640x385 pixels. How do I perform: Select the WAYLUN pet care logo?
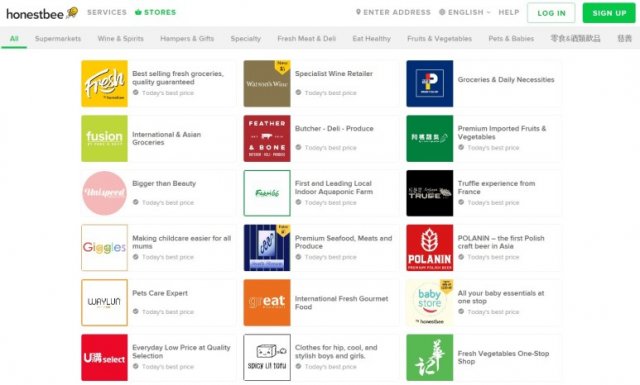(x=104, y=303)
